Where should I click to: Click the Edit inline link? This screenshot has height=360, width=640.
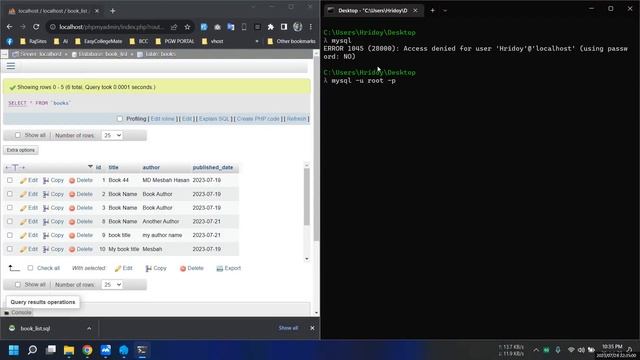point(162,119)
